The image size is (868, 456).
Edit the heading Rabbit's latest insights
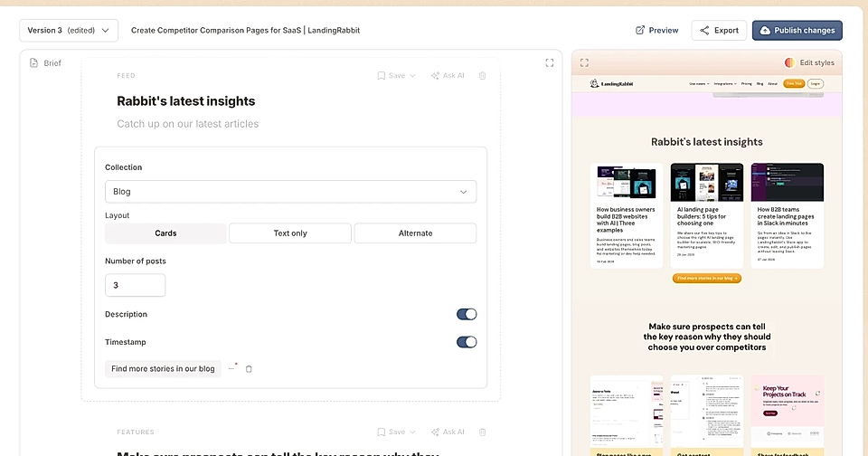click(x=186, y=101)
